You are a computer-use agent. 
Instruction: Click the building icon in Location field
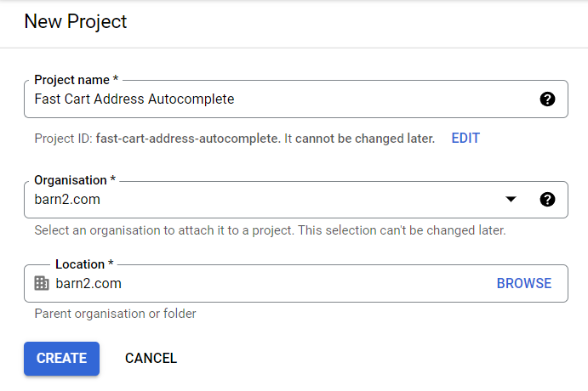42,284
